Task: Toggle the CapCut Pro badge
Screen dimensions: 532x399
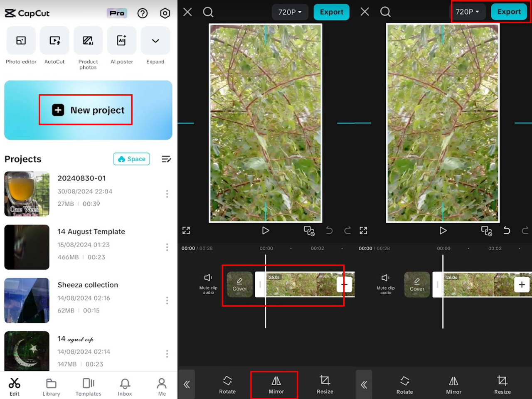Action: [x=117, y=13]
